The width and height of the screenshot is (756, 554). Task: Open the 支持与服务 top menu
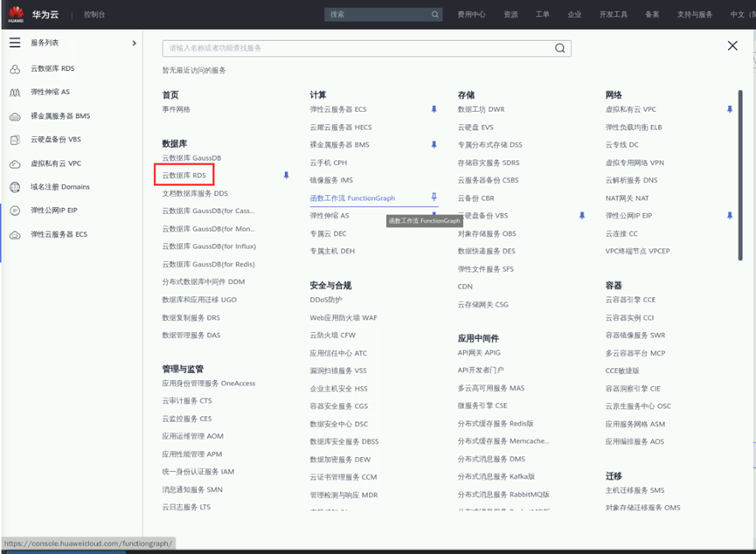[695, 15]
